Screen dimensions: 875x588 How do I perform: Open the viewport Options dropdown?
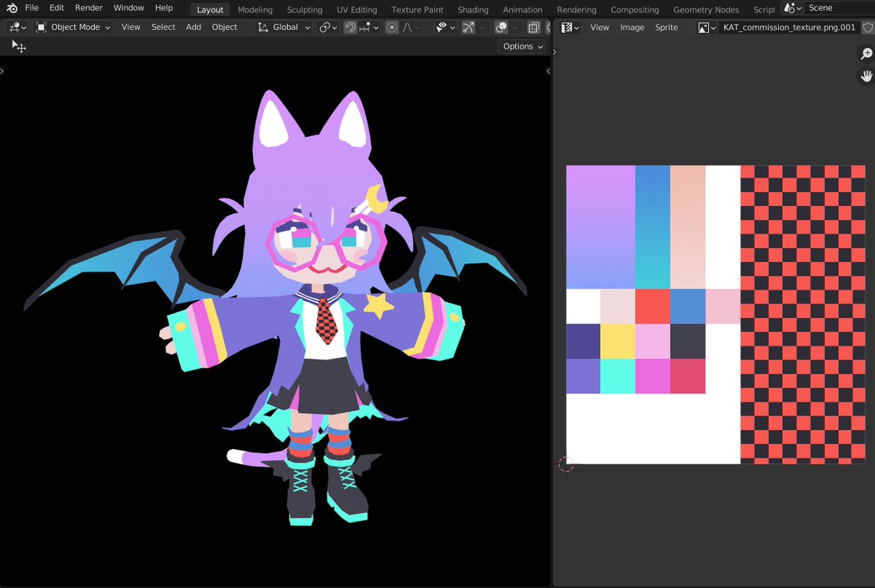coord(522,46)
